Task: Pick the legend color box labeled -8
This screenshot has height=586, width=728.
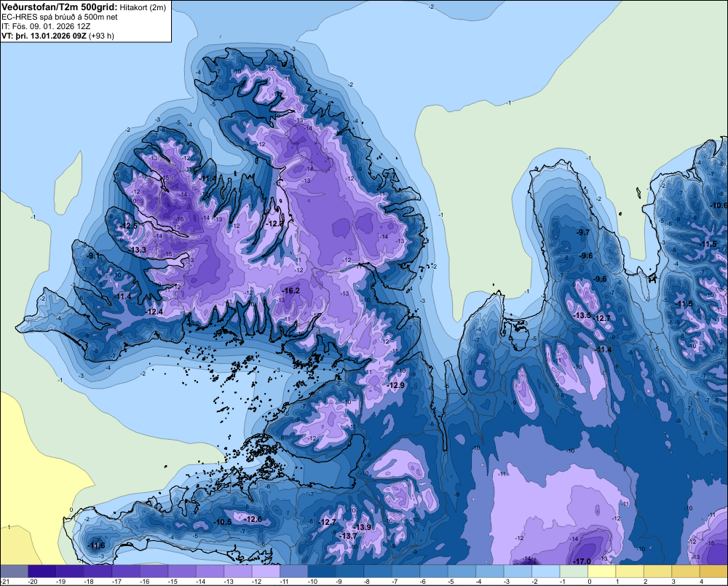Action: coord(377,571)
